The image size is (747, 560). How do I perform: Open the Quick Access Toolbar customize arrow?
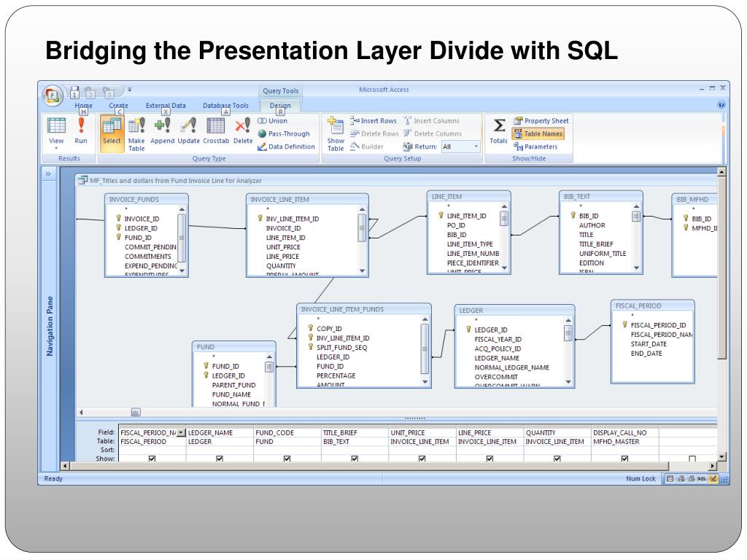pyautogui.click(x=130, y=90)
